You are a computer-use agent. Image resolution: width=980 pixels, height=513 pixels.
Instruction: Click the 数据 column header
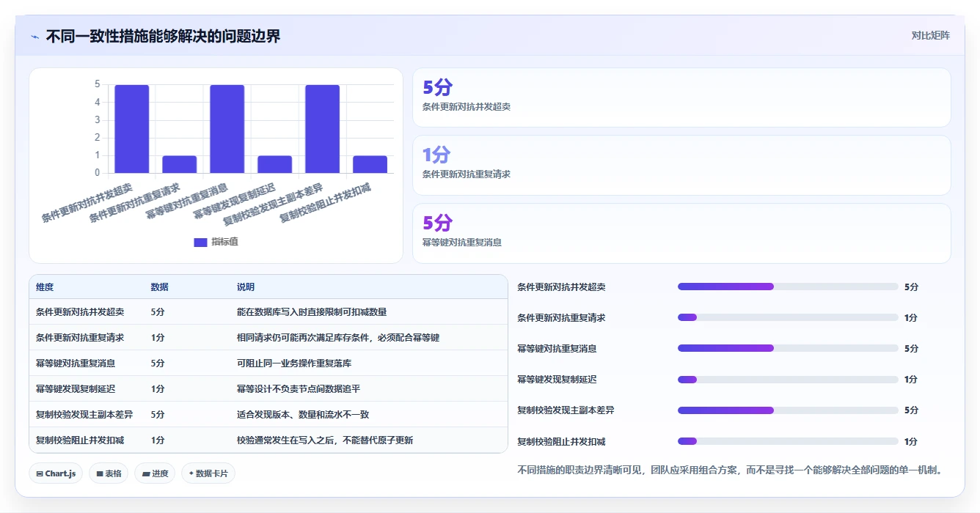click(159, 287)
